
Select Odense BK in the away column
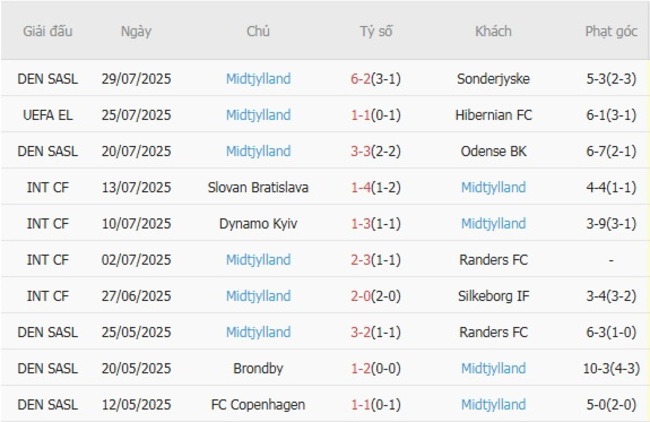[493, 151]
